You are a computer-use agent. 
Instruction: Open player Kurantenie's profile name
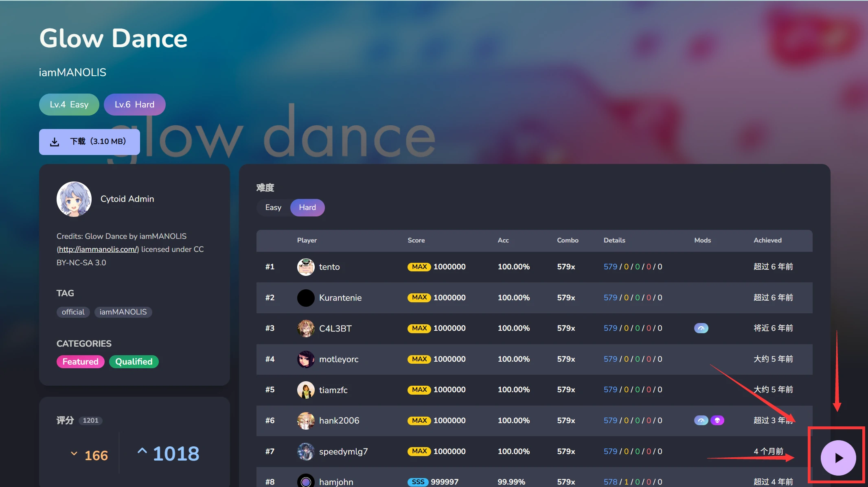(x=340, y=298)
